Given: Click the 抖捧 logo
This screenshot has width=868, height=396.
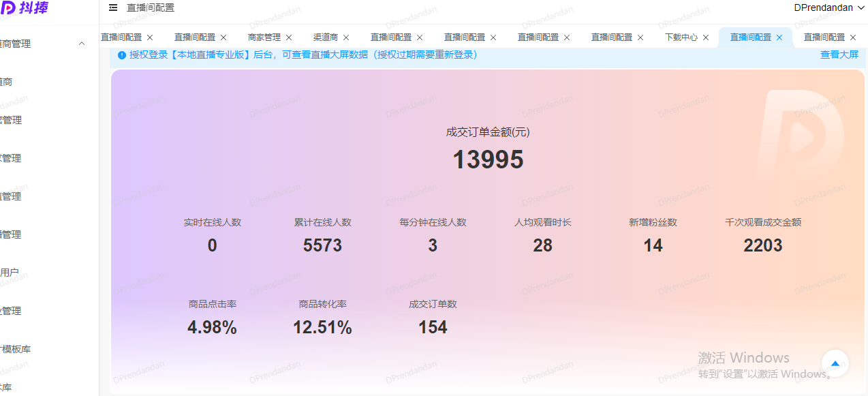Looking at the screenshot, I should coord(26,8).
